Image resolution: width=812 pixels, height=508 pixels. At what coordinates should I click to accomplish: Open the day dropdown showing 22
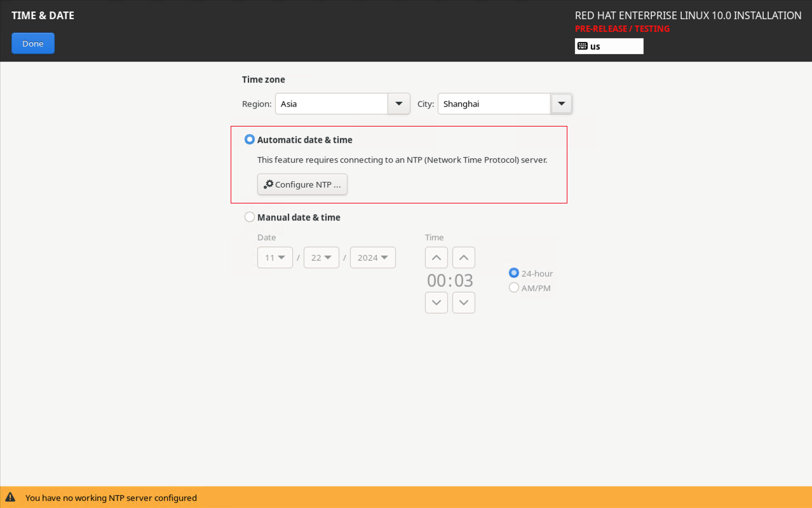321,257
